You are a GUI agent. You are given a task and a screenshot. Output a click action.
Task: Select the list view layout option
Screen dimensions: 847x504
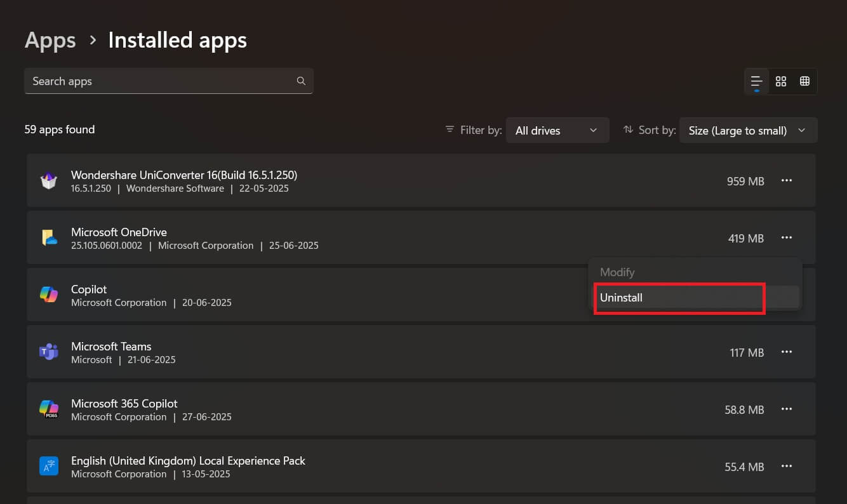click(x=756, y=81)
